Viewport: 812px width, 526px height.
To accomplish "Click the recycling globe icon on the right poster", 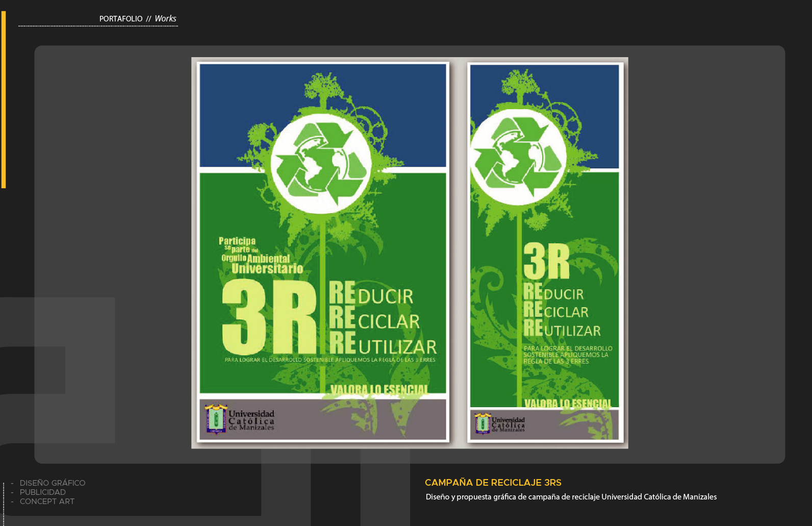I will tap(518, 157).
